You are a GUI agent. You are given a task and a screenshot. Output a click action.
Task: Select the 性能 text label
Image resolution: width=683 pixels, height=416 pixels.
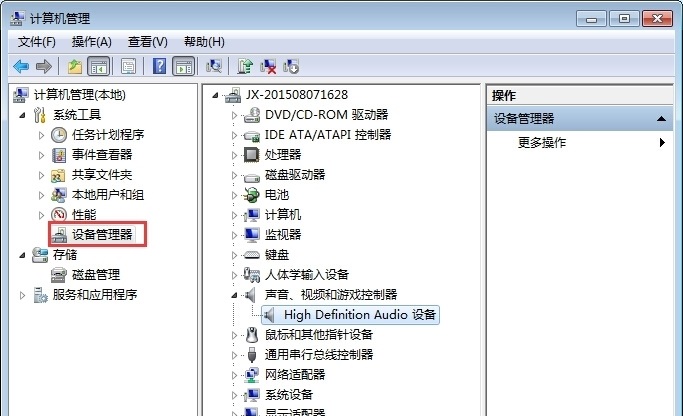tap(84, 215)
